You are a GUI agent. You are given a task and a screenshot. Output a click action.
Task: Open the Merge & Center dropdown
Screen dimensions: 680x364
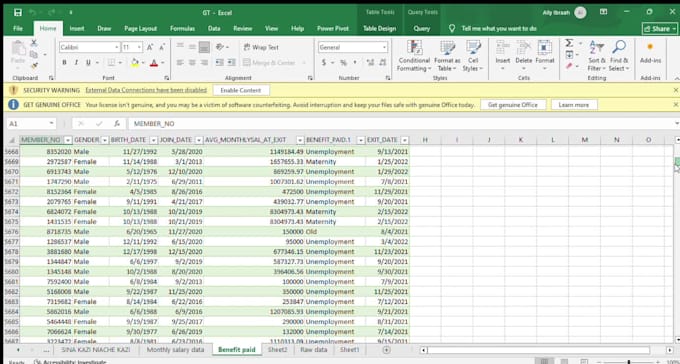[304, 63]
